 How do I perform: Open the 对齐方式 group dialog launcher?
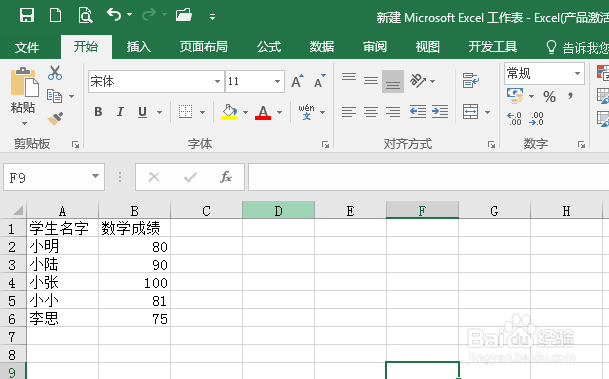(x=491, y=144)
